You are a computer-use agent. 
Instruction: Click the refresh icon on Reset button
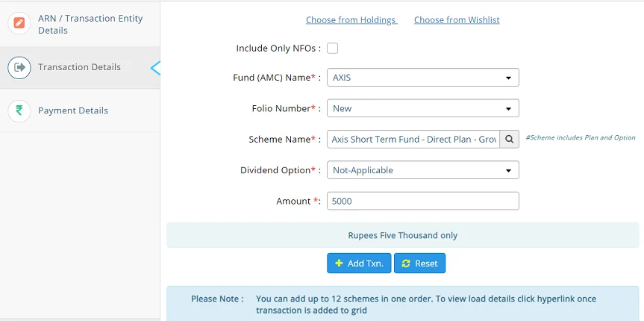pos(406,264)
